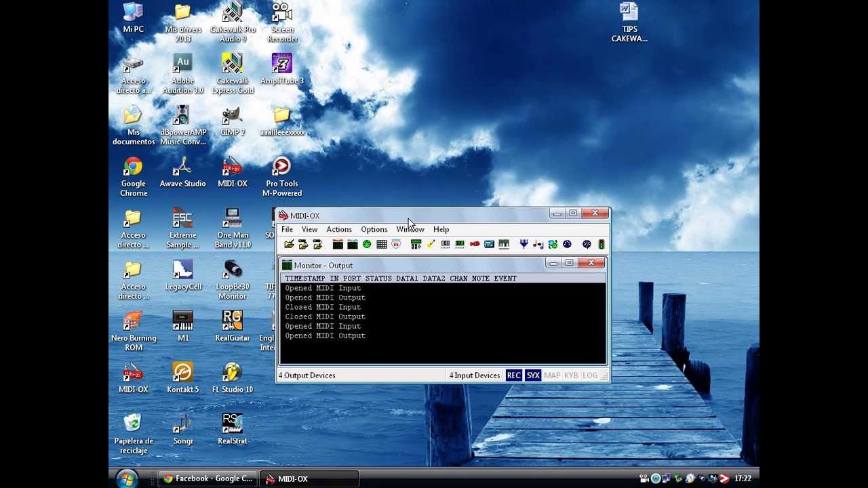Toggle the KYB indicator in status bar
Image resolution: width=868 pixels, height=488 pixels.
(x=571, y=375)
